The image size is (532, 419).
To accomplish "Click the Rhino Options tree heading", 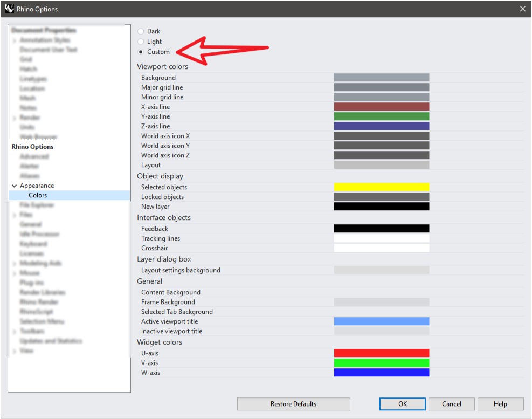I will 32,147.
